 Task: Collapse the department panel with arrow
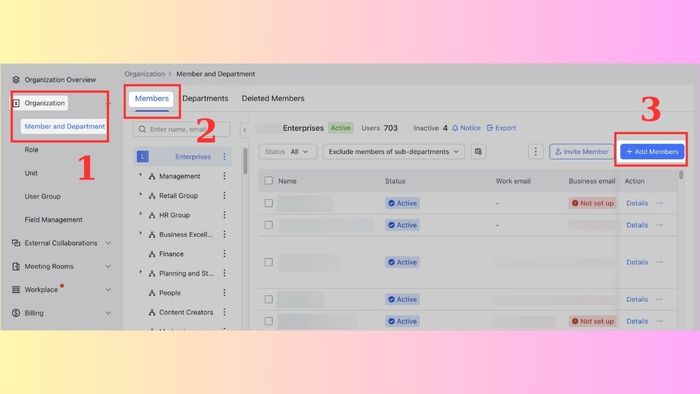245,130
